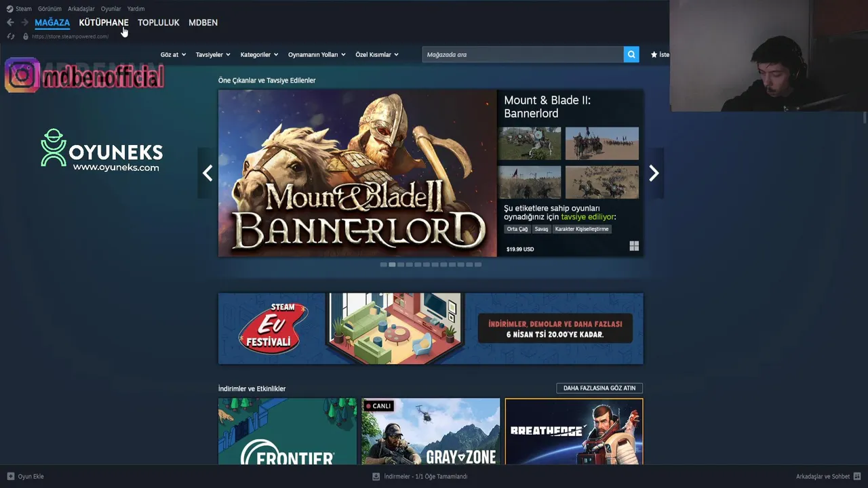Viewport: 868px width, 488px height.
Task: Open the Frontier sale tile
Action: coord(288,431)
